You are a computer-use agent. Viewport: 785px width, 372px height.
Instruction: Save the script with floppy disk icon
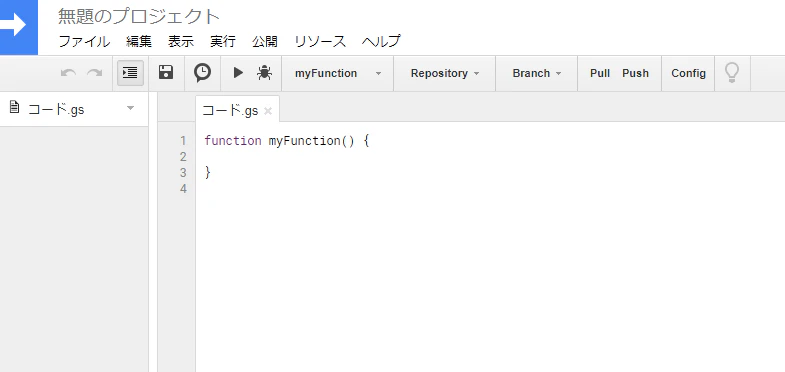[166, 73]
